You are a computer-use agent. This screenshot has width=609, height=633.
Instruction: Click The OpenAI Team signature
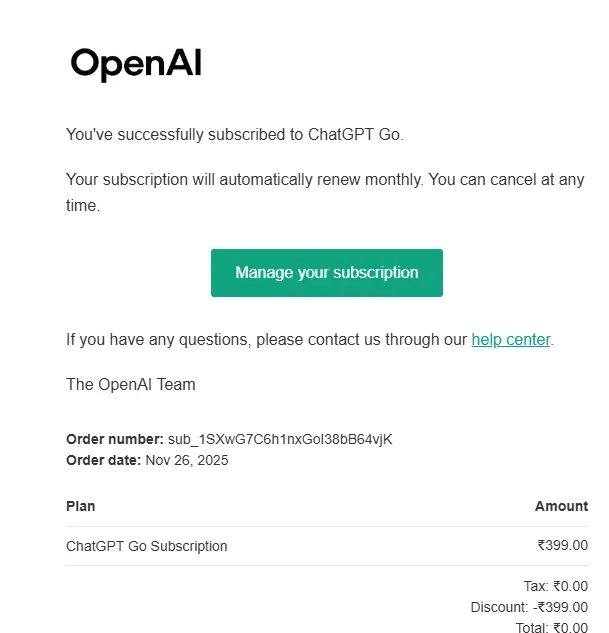point(131,384)
